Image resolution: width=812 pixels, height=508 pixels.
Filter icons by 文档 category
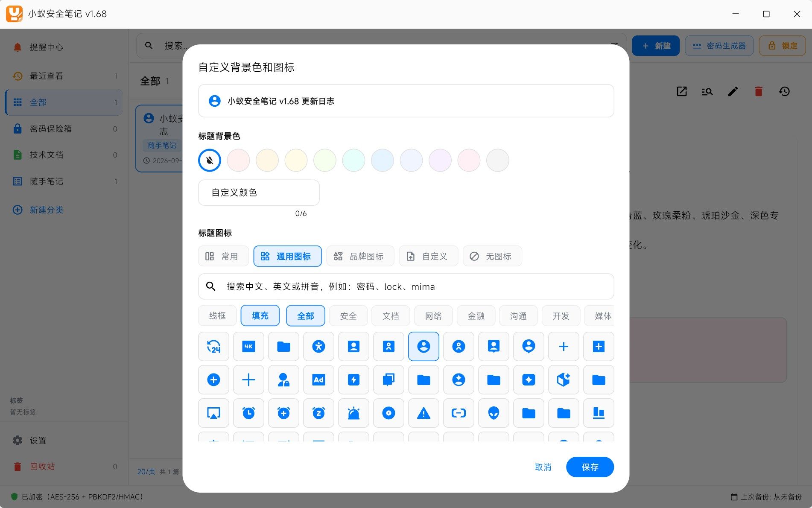[x=391, y=316]
